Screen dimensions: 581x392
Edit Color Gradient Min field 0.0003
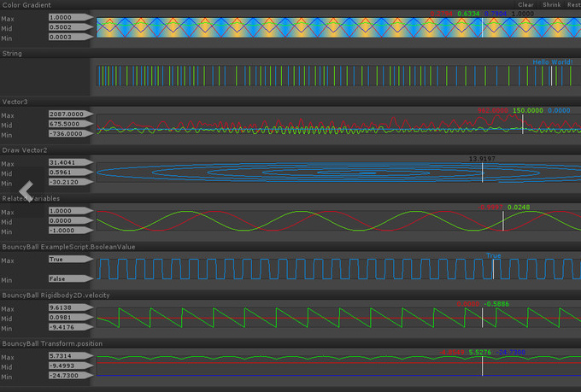[70, 37]
